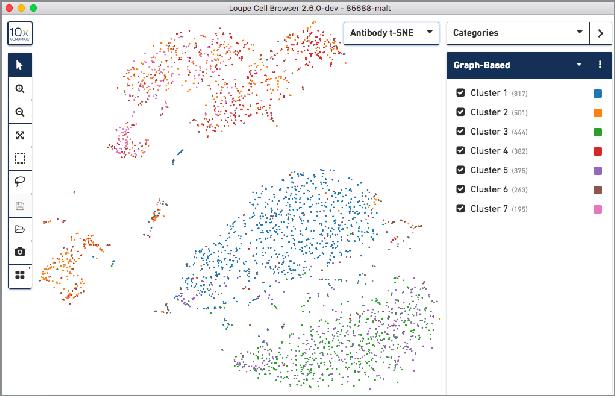Collapse sidebar with right chevron button
Screen dimensions: 615x396
(x=600, y=33)
